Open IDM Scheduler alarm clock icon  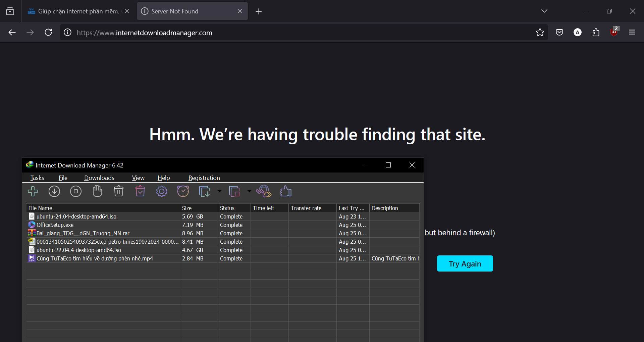point(183,191)
